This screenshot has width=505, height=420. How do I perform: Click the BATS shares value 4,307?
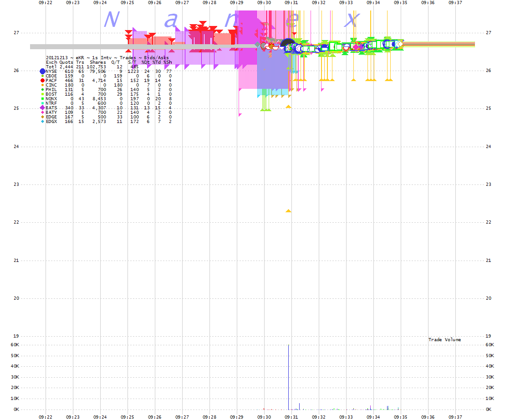(99, 108)
